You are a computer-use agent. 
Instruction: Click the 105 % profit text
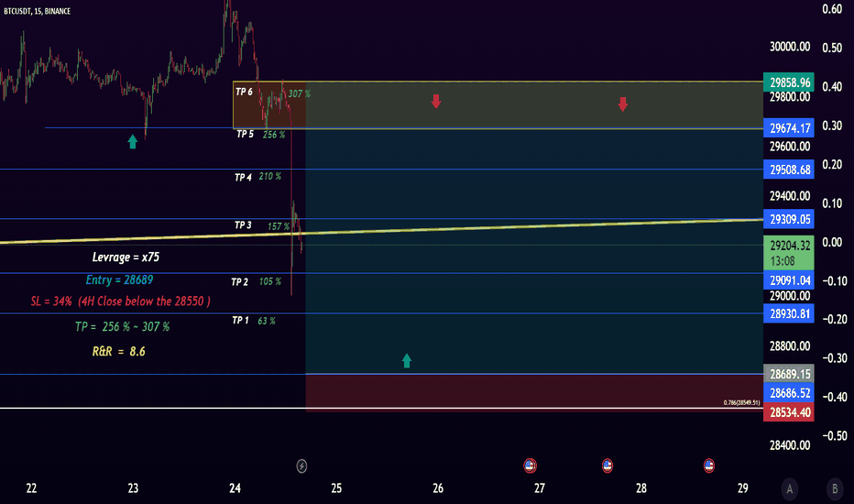point(270,281)
